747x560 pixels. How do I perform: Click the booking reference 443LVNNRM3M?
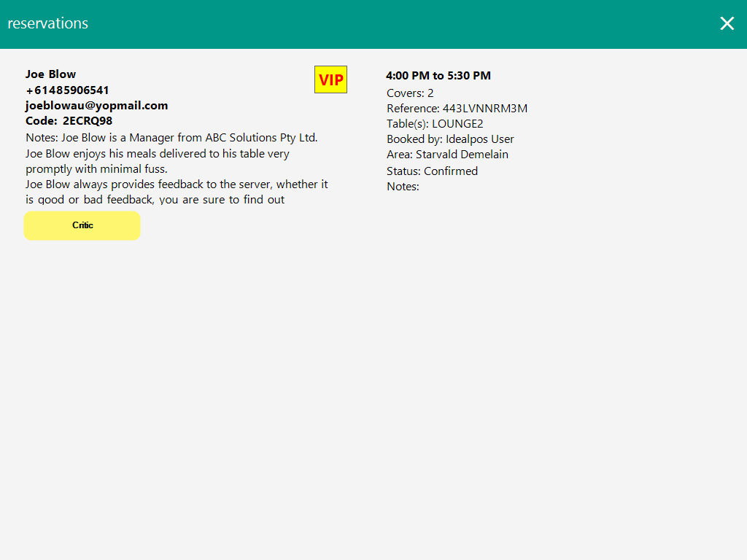(x=484, y=109)
